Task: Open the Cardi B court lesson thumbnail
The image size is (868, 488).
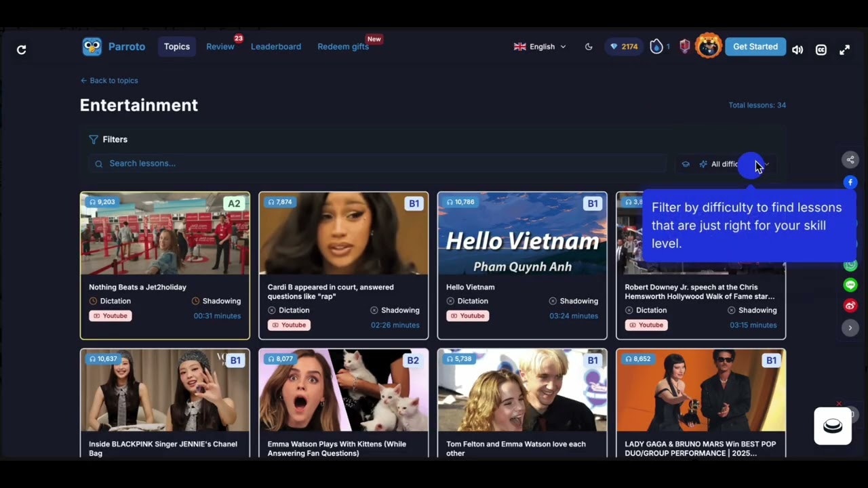Action: tap(344, 234)
